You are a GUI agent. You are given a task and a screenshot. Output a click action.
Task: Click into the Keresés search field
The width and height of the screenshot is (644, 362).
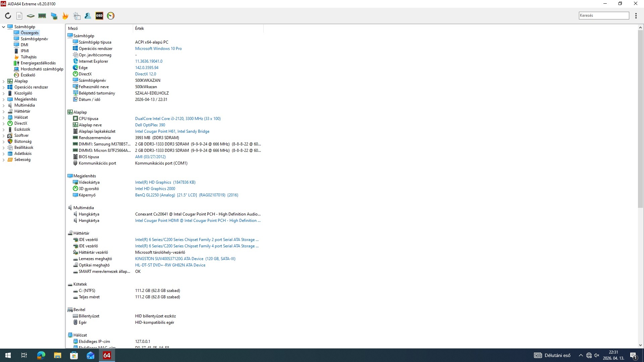(x=603, y=15)
